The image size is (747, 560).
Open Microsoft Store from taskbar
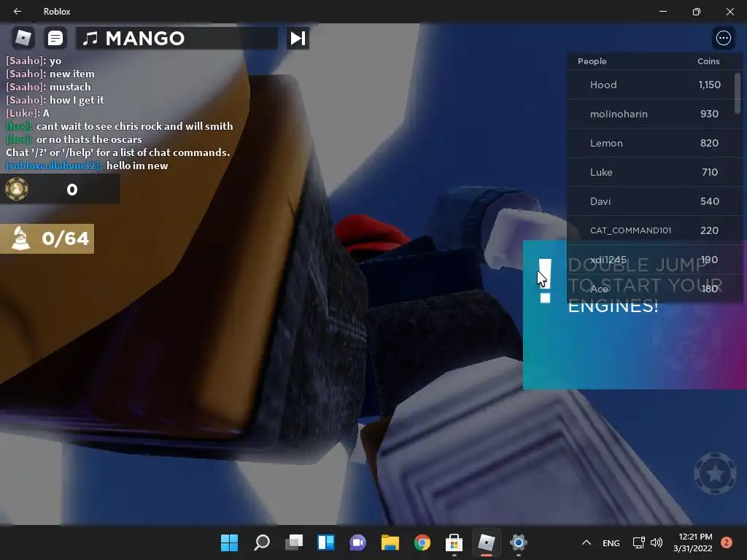click(x=454, y=542)
